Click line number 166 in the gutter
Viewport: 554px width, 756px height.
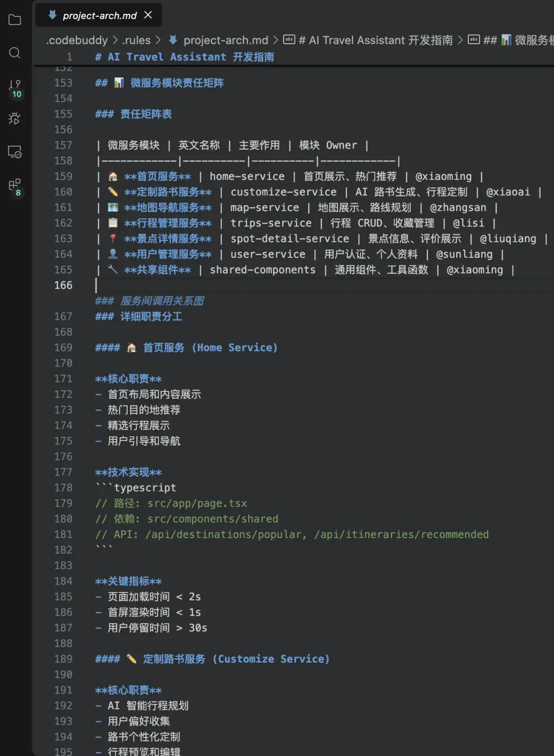pyautogui.click(x=63, y=285)
